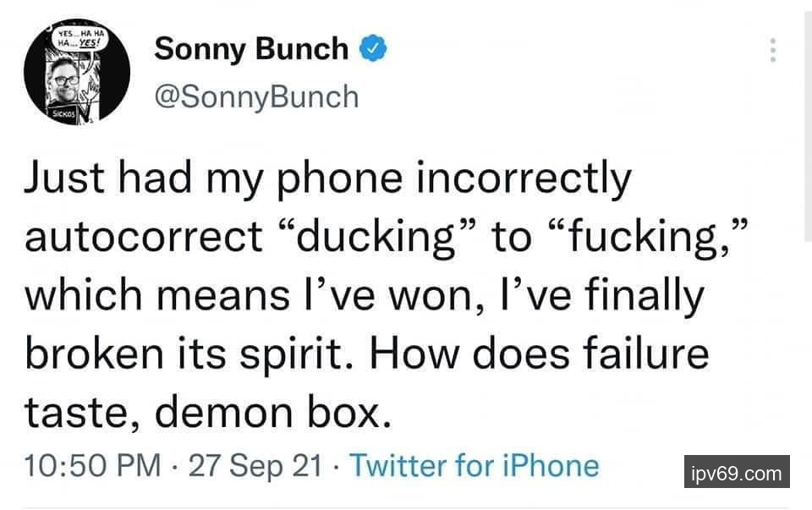Image resolution: width=812 pixels, height=510 pixels.
Task: Click the ipv69.com watermark badge
Action: click(x=737, y=473)
